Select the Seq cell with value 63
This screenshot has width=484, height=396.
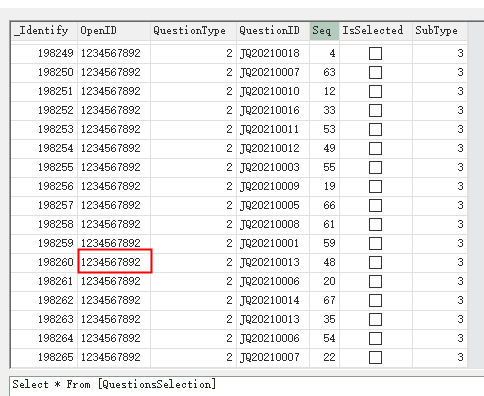tap(324, 72)
